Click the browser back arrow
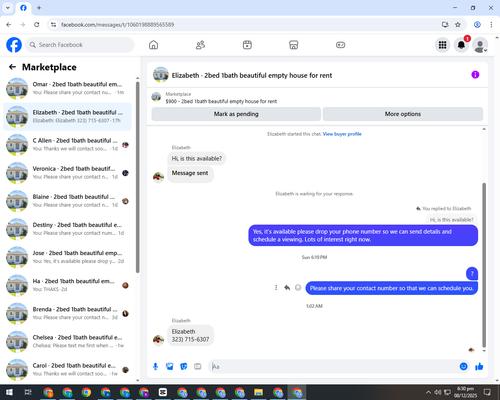This screenshot has width=500, height=400. (9, 25)
